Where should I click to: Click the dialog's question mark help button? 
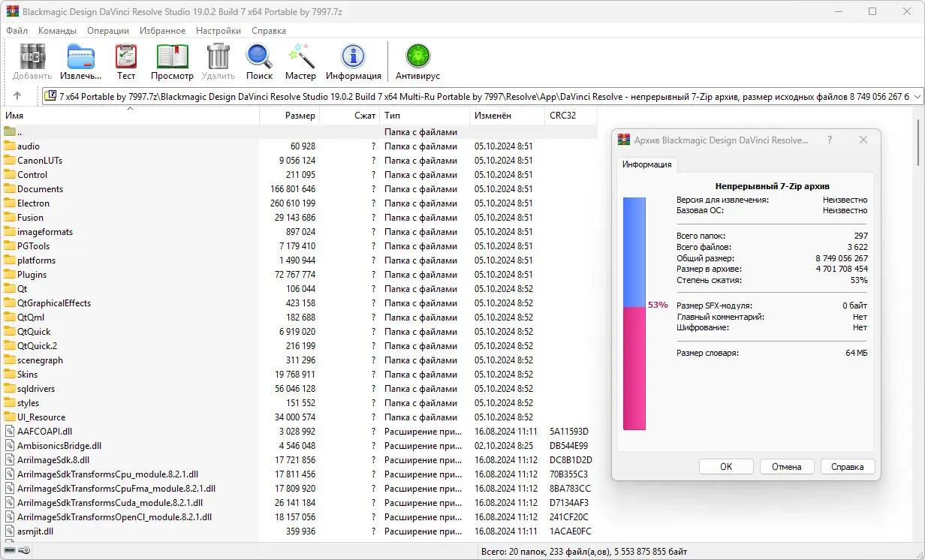tap(830, 140)
